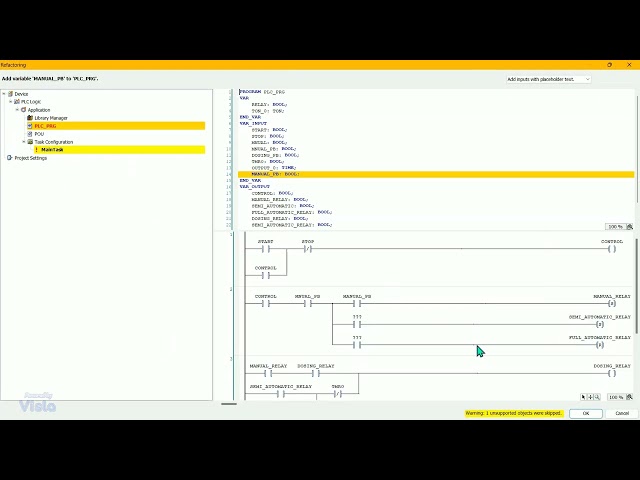This screenshot has height=480, width=640.
Task: Click the MainTask warning exclamation icon
Action: (36, 150)
